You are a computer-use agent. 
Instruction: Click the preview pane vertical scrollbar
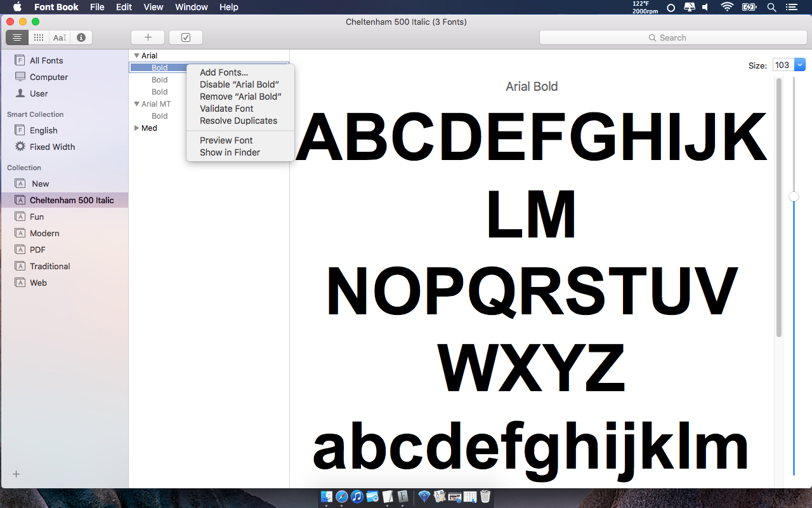point(779,207)
